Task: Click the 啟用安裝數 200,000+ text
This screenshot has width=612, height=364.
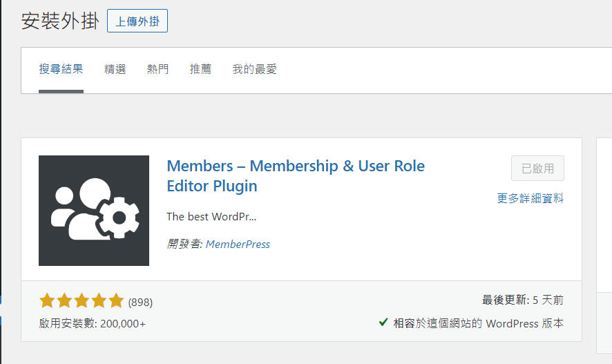Action: point(93,323)
